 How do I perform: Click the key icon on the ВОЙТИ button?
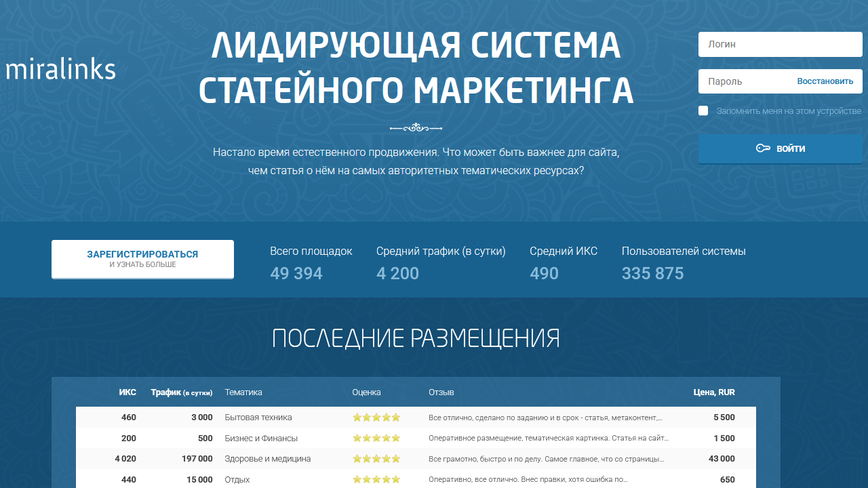tap(763, 148)
